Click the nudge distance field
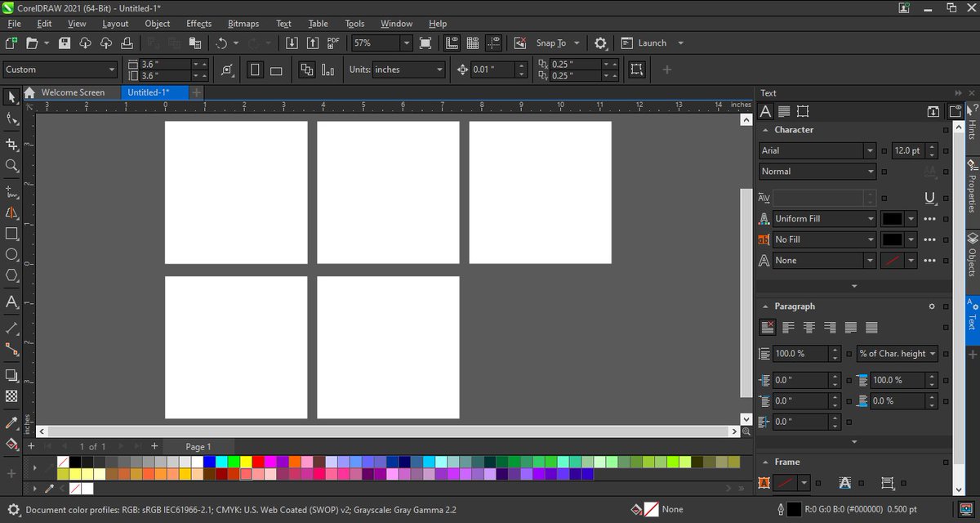Screen dimensions: 980x523 (492, 69)
